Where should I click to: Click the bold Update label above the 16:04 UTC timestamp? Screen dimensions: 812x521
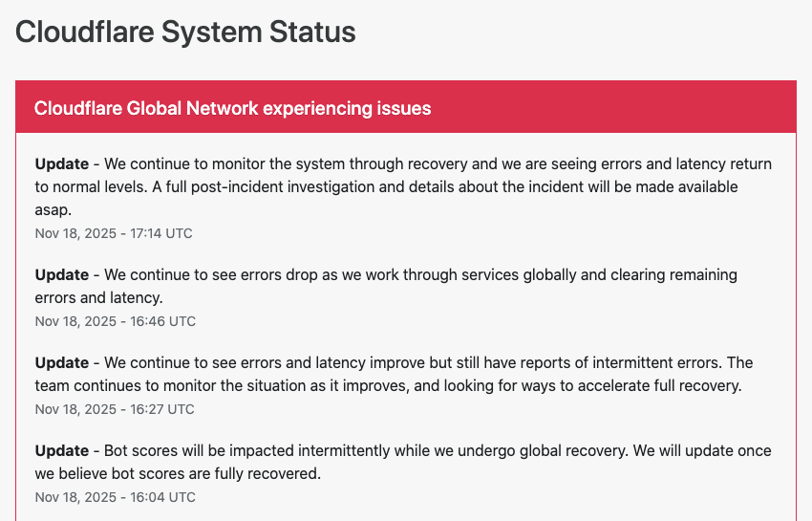62,450
